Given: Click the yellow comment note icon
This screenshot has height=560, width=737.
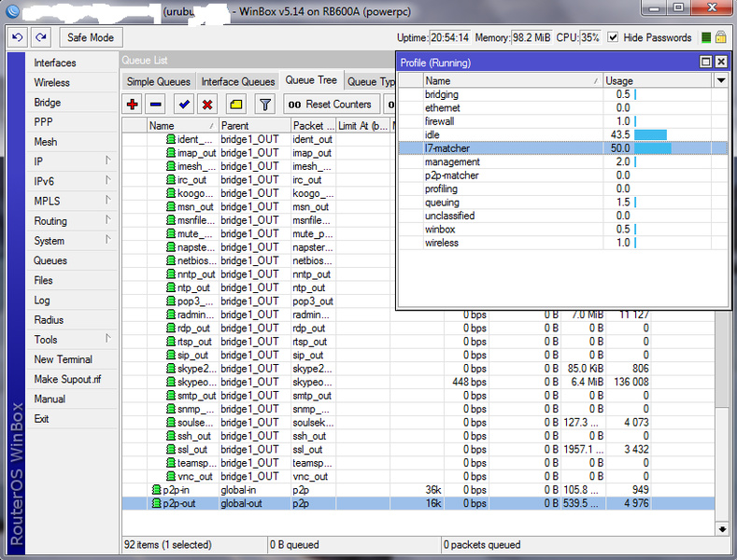Looking at the screenshot, I should [x=236, y=105].
